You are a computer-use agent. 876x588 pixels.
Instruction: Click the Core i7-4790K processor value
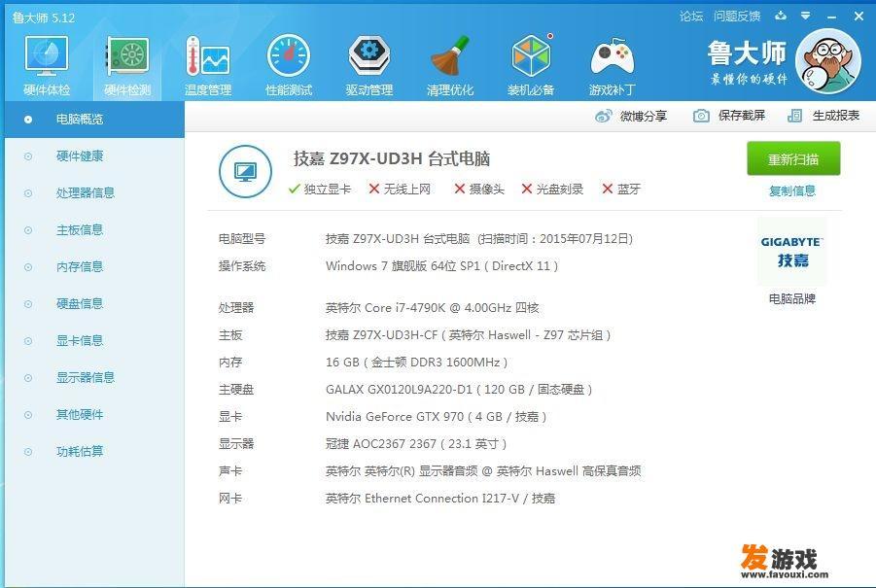click(x=433, y=308)
